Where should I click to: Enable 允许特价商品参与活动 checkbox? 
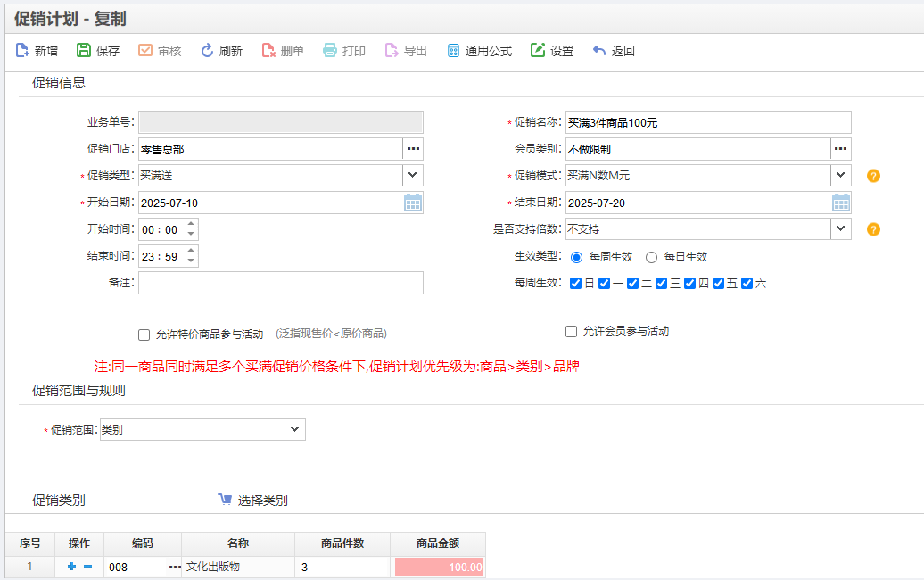click(144, 335)
